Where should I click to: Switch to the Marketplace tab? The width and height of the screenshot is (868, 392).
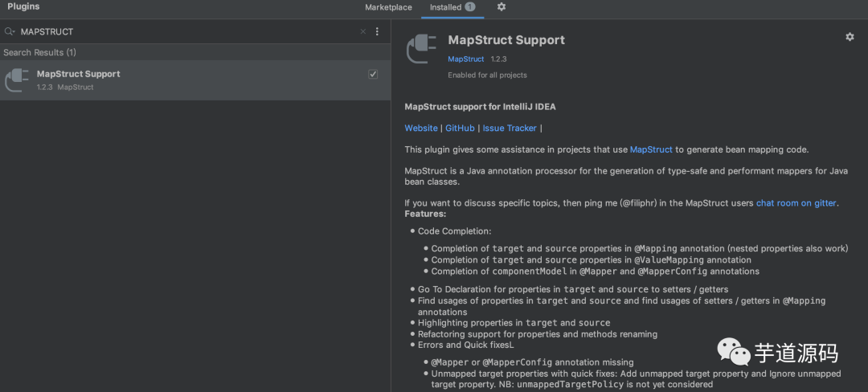(389, 7)
